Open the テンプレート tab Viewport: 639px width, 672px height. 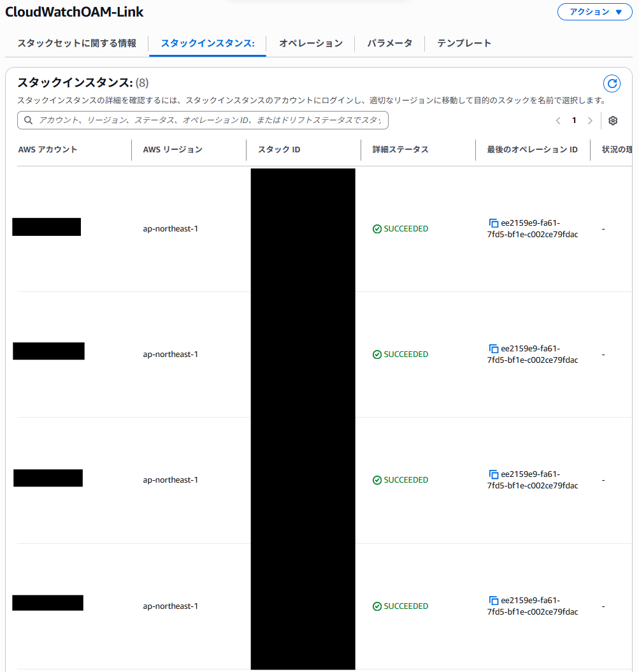click(463, 43)
